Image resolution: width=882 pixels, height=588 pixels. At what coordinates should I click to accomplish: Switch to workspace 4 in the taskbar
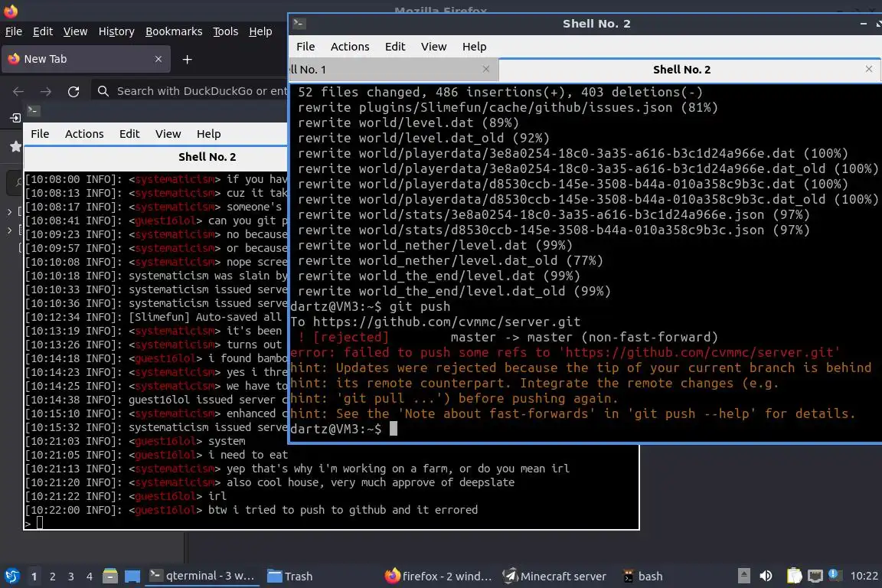(x=90, y=577)
